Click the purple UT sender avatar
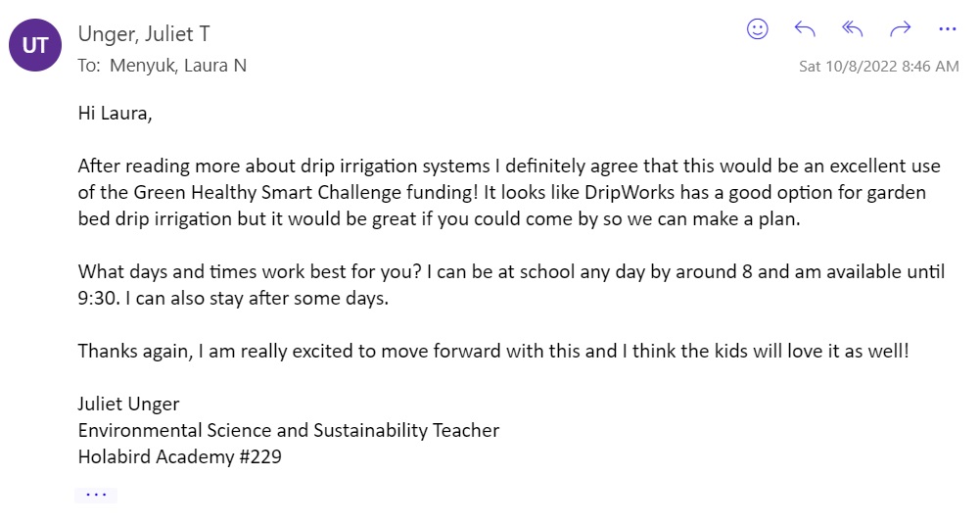The image size is (980, 524). tap(36, 45)
